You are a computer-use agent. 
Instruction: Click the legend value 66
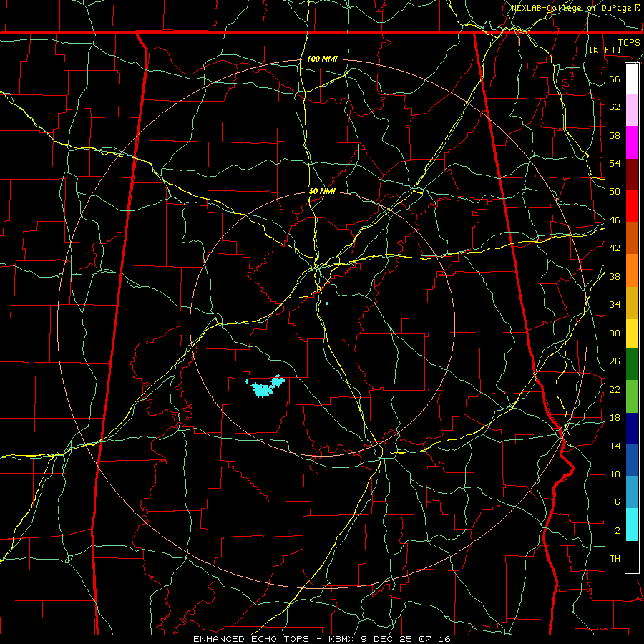[615, 79]
